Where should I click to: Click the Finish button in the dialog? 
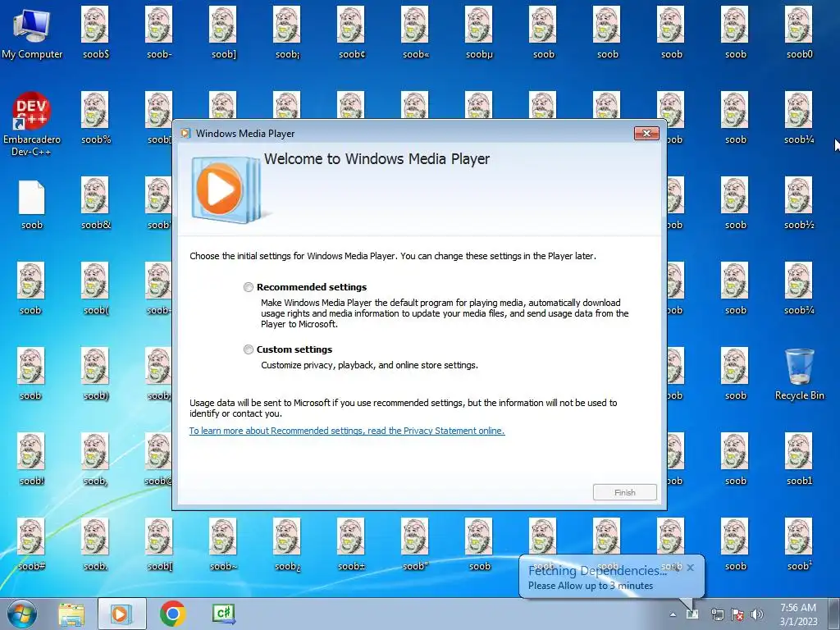pyautogui.click(x=624, y=492)
